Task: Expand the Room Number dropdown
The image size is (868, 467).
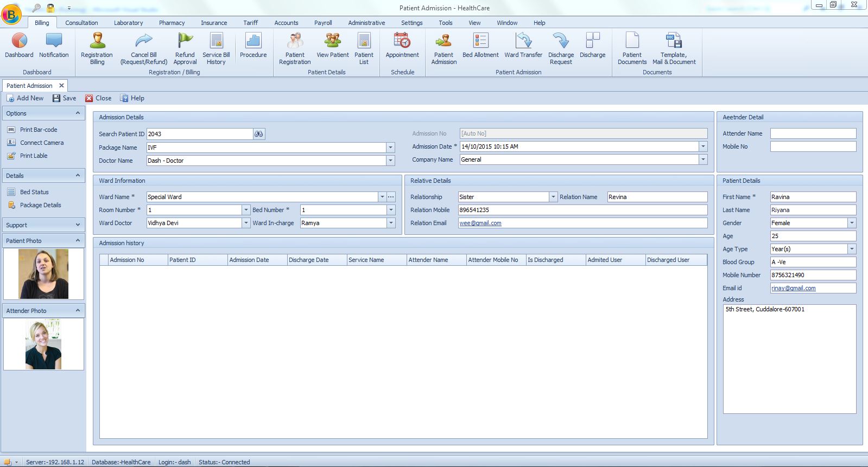Action: pyautogui.click(x=246, y=210)
